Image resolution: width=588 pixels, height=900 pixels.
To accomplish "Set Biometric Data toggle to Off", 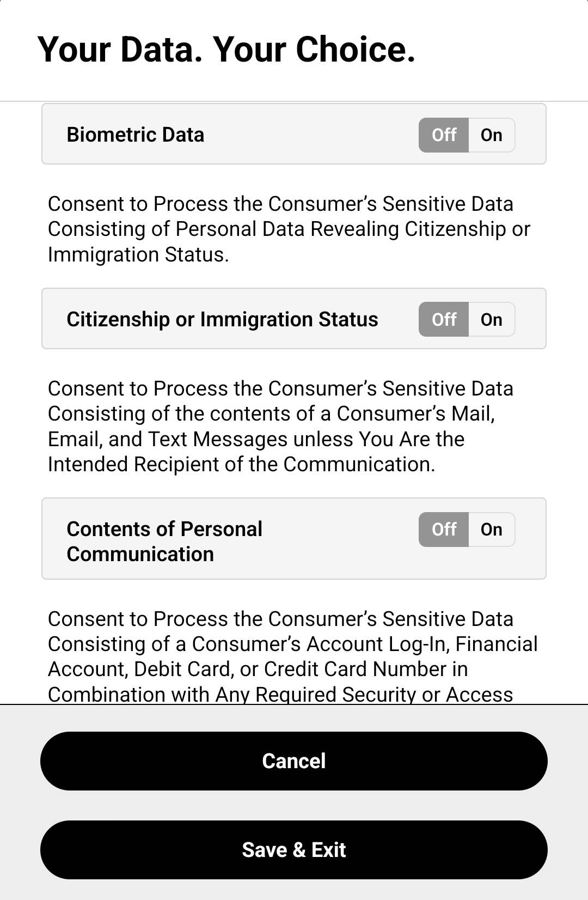I will 444,135.
